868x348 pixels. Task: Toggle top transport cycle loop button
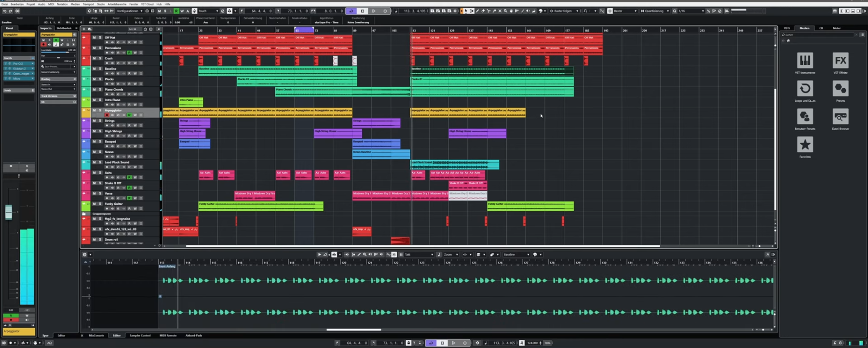[x=351, y=11]
